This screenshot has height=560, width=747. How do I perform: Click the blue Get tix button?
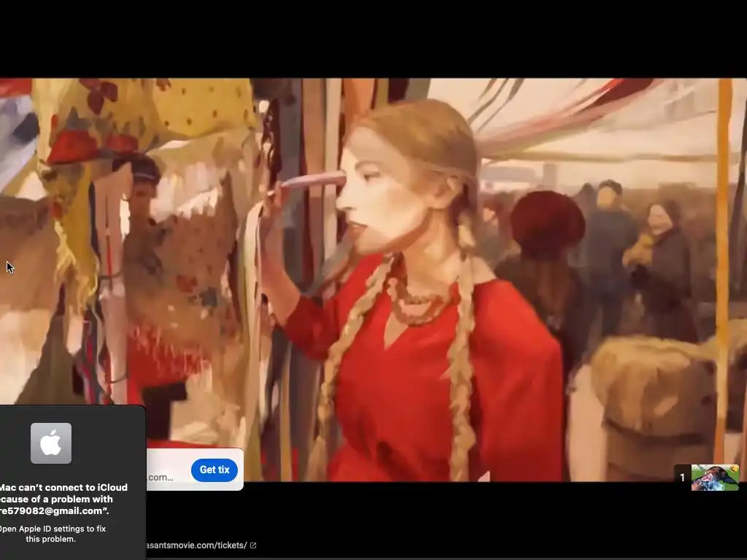pos(214,470)
